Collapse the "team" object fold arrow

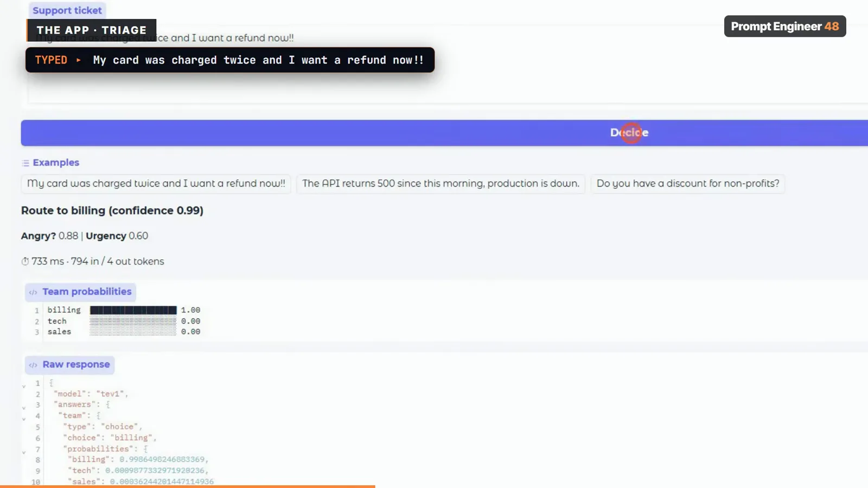[x=24, y=419]
